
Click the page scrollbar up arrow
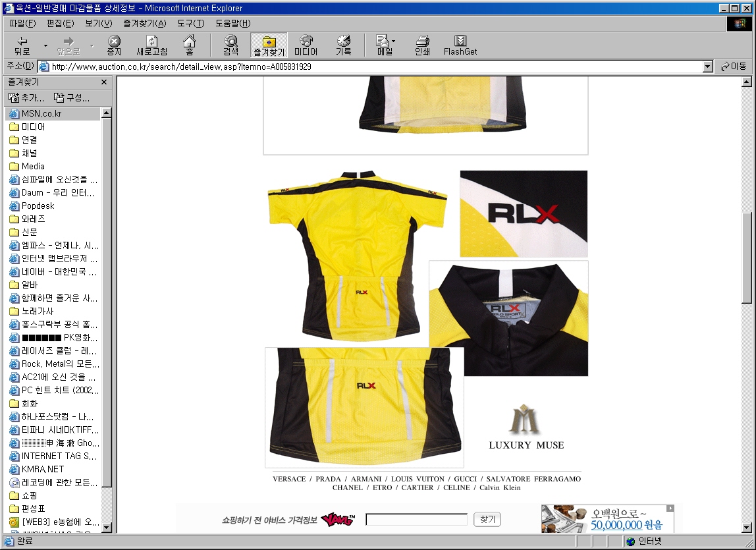pos(746,82)
